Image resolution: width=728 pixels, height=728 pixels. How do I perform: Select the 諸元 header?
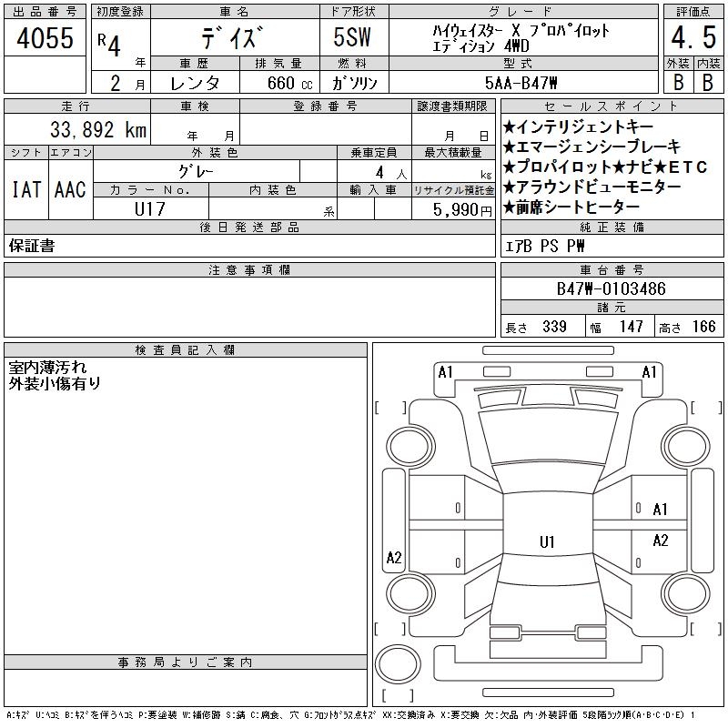(612, 307)
